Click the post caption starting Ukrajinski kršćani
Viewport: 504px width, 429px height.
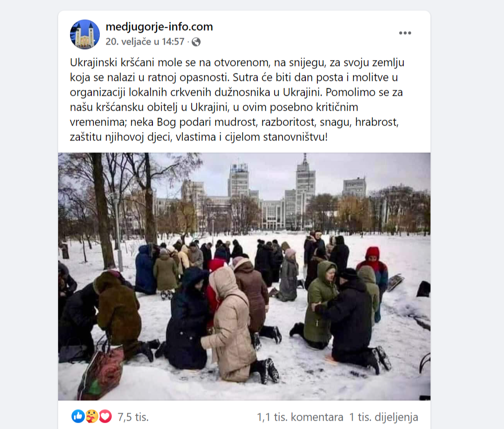point(237,100)
